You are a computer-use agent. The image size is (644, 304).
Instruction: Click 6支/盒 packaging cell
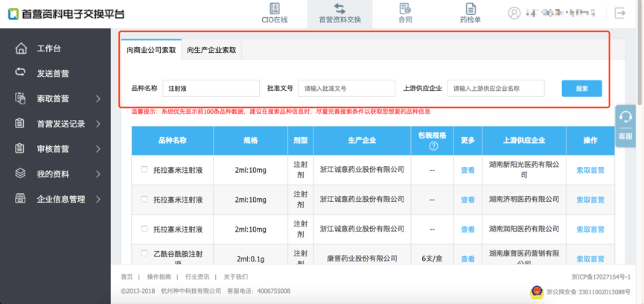[432, 259]
